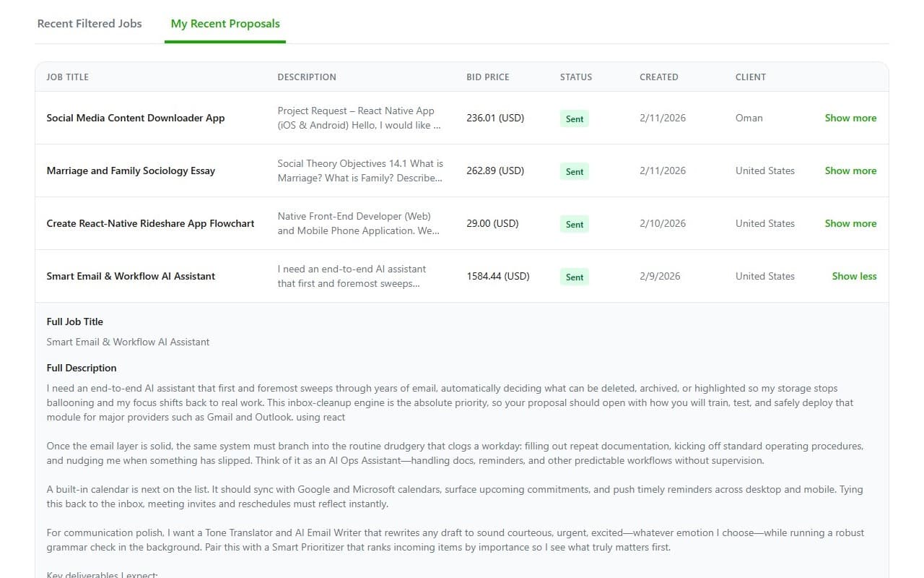This screenshot has width=924, height=578.
Task: Click the 2/9/2026 created date
Action: (x=659, y=276)
